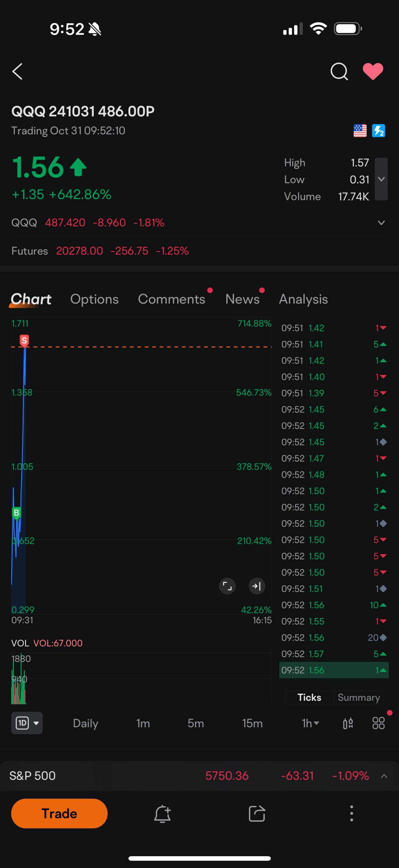Add a price alert bell icon

(163, 814)
